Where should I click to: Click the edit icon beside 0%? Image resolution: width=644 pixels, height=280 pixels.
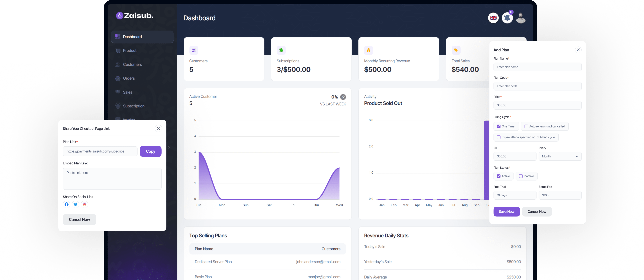click(343, 97)
